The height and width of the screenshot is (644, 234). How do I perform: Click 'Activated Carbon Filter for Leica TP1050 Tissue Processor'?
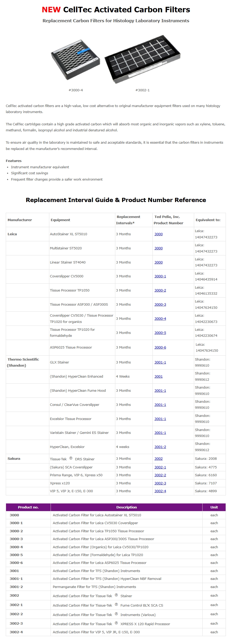coord(99,531)
